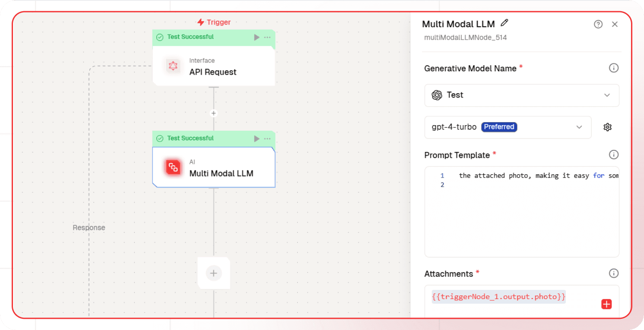Show info for Prompt Template
The height and width of the screenshot is (330, 644).
pyautogui.click(x=613, y=154)
